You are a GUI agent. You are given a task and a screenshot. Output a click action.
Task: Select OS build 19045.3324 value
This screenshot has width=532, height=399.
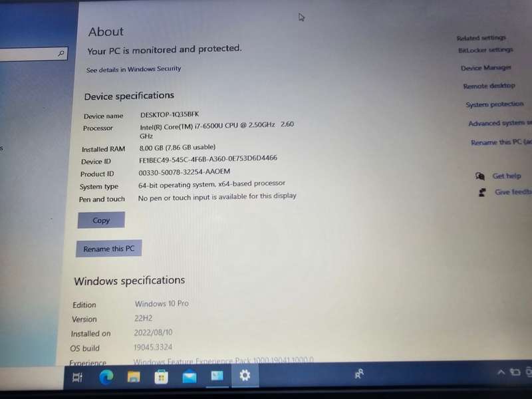[153, 347]
